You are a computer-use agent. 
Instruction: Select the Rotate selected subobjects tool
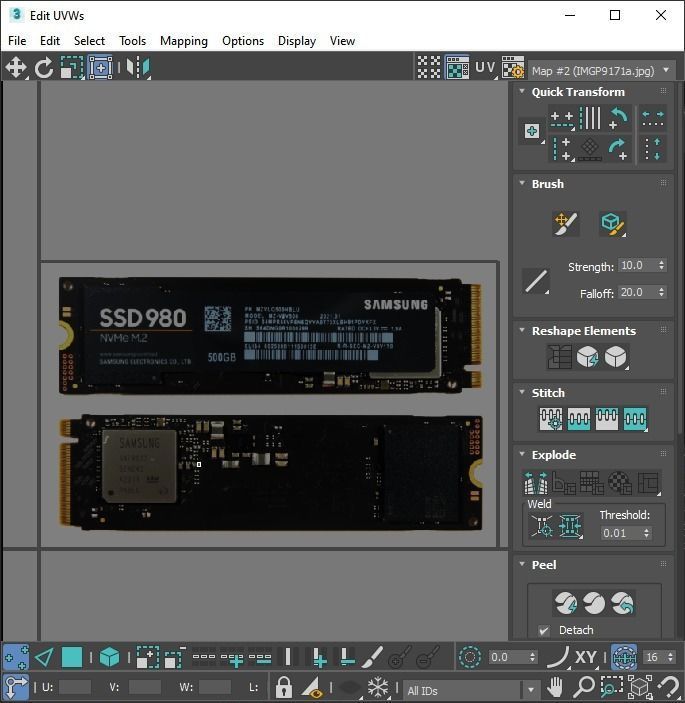point(44,68)
